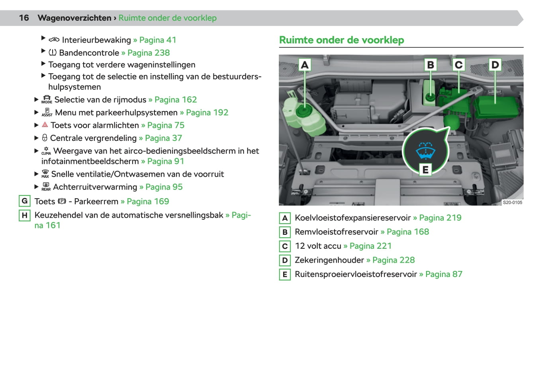The image size is (552, 392).
Task: Click the Wagenoverzichten breadcrumb in header
Action: point(74,18)
